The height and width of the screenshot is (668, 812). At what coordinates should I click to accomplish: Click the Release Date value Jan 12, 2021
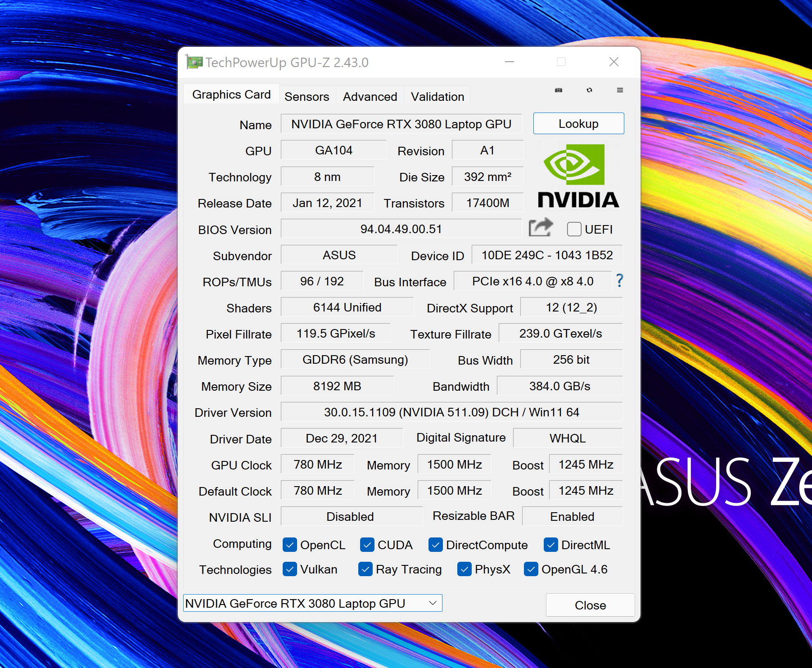327,203
